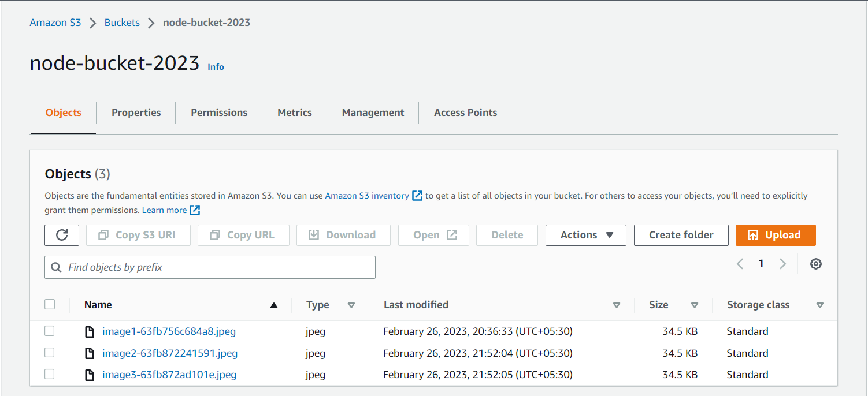Click the timestamp February 26, 2023, 21:52:05

(478, 375)
